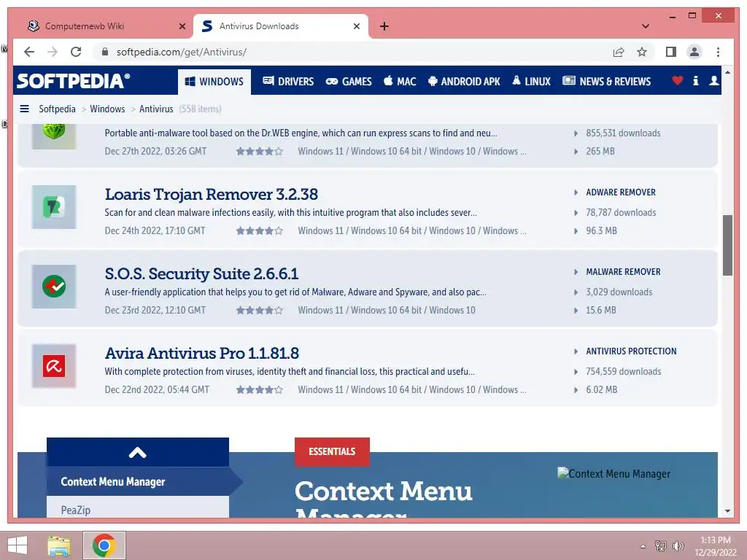Click the network icon in system tray

point(660,545)
